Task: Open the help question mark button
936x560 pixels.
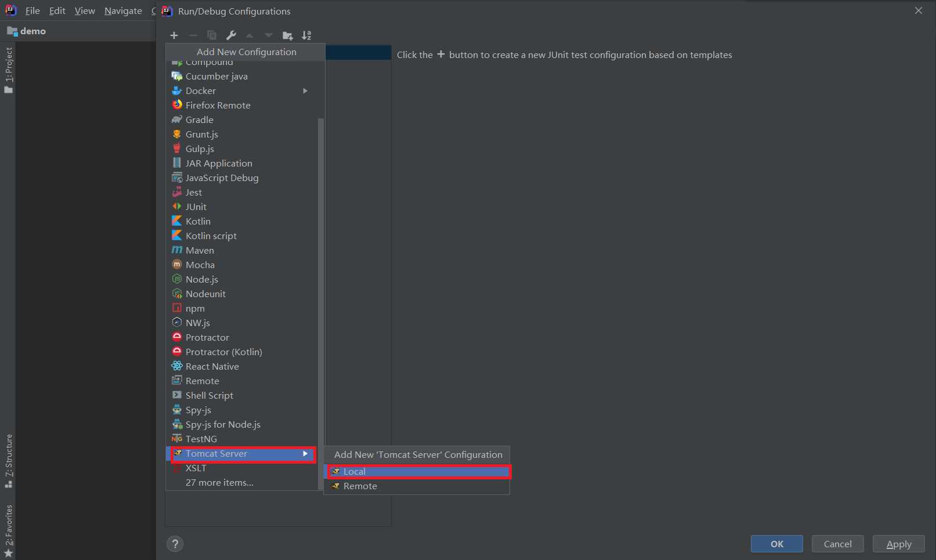Action: [x=175, y=544]
